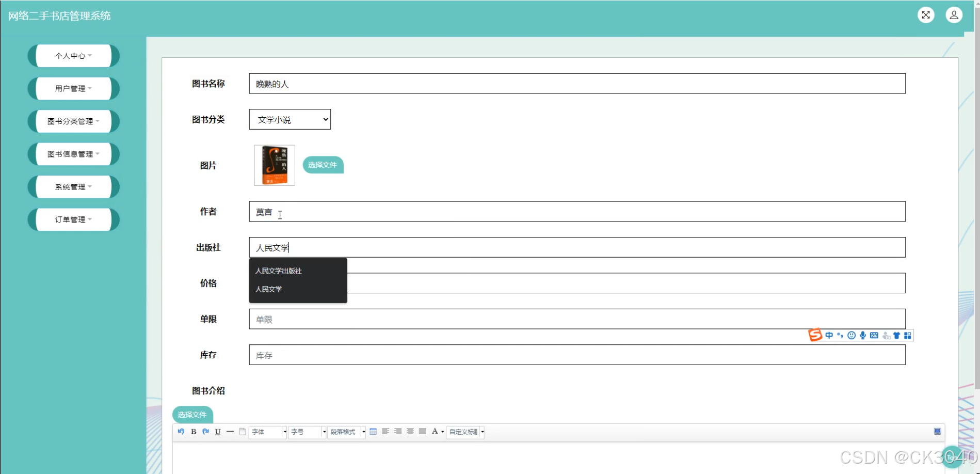Open the font color dropdown arrow

pyautogui.click(x=442, y=432)
